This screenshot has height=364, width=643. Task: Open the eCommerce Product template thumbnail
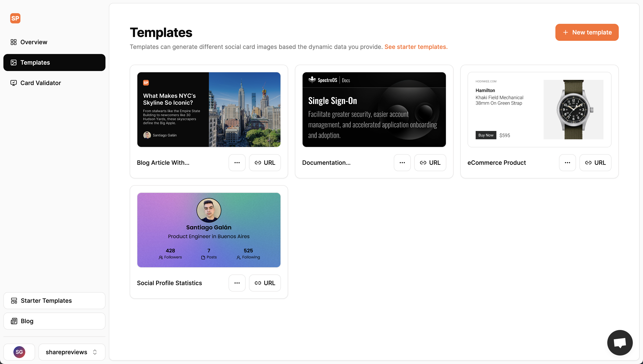point(539,109)
